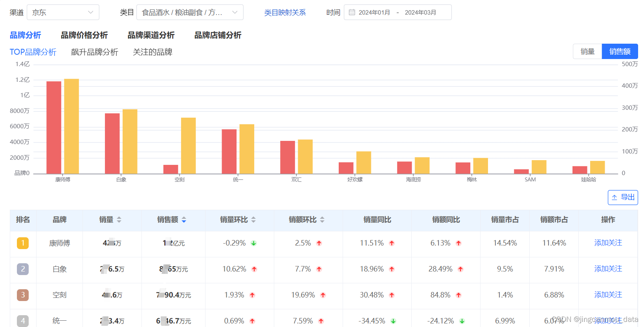This screenshot has width=644, height=327.
Task: Click the red up arrow beside 84.8%
Action: tap(459, 295)
